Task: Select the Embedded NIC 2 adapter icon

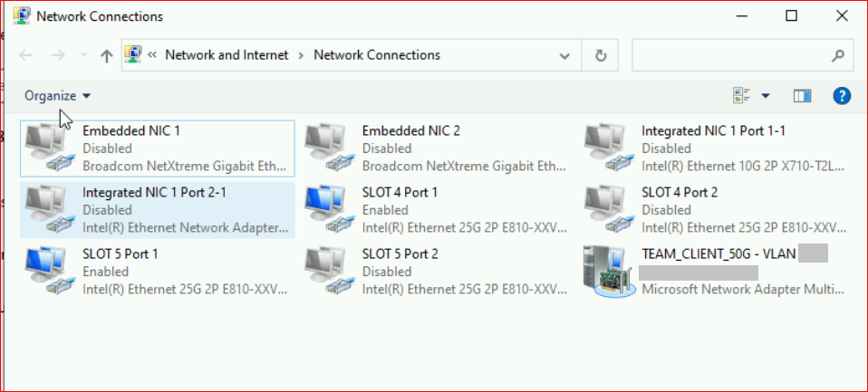Action: pos(326,148)
